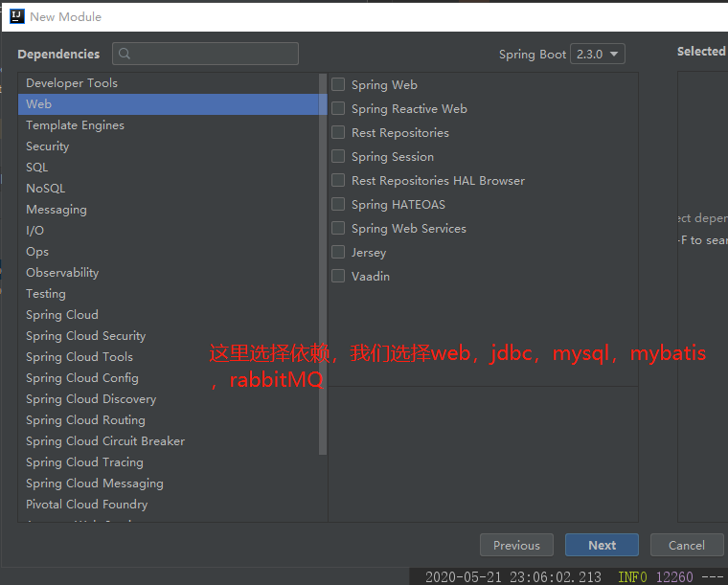Proceed with the Next button
Viewport: 728px width, 585px height.
point(602,545)
